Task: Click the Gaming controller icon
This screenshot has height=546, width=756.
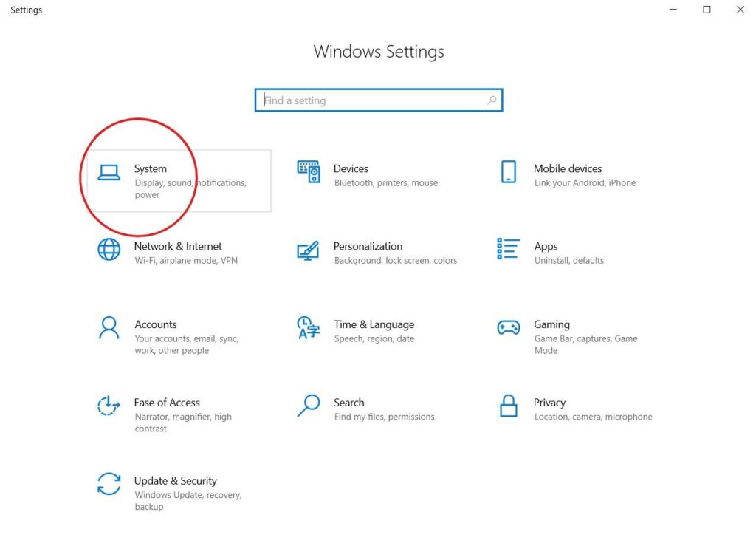Action: pyautogui.click(x=508, y=327)
